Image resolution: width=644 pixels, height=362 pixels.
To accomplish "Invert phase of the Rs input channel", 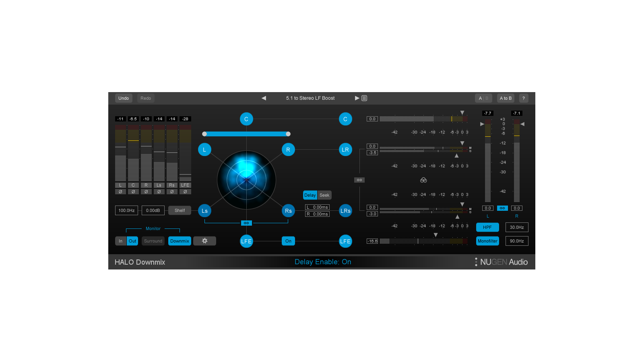I will click(x=172, y=192).
